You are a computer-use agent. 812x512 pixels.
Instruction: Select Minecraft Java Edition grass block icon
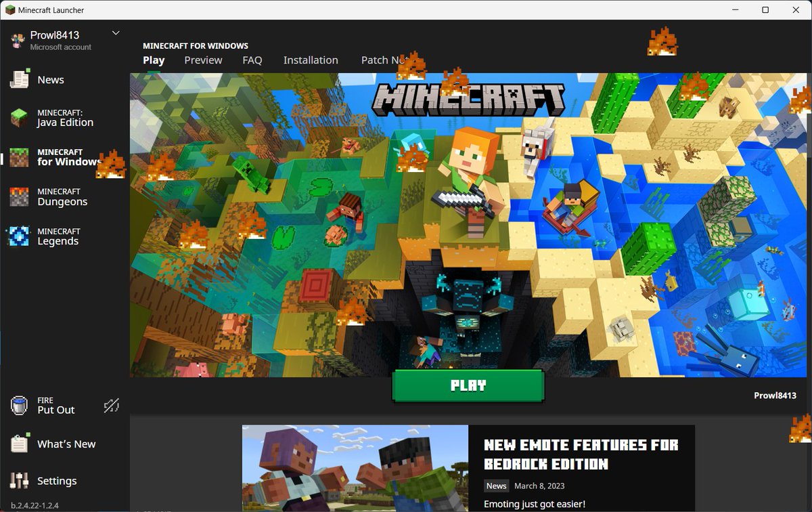point(19,118)
